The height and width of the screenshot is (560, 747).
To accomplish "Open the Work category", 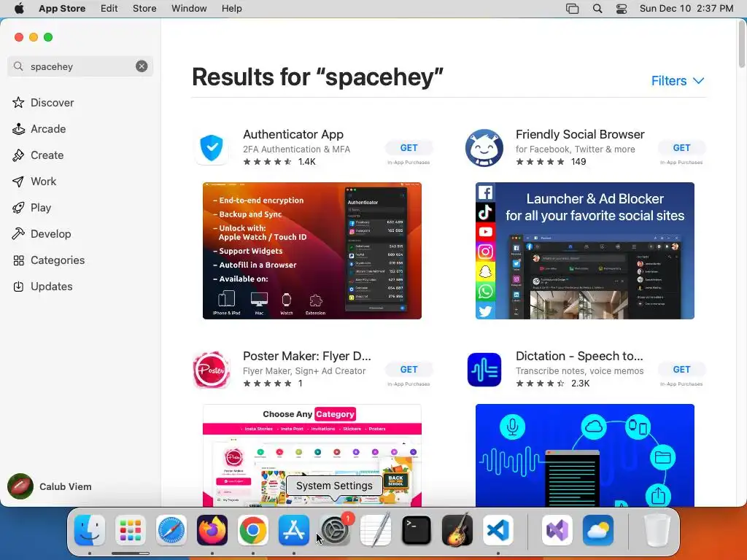I will point(43,181).
